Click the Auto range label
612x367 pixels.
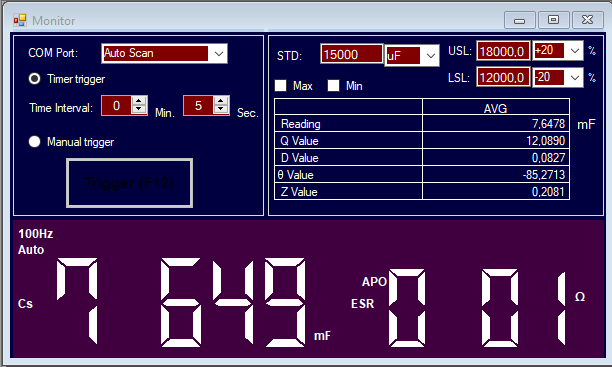[x=31, y=250]
